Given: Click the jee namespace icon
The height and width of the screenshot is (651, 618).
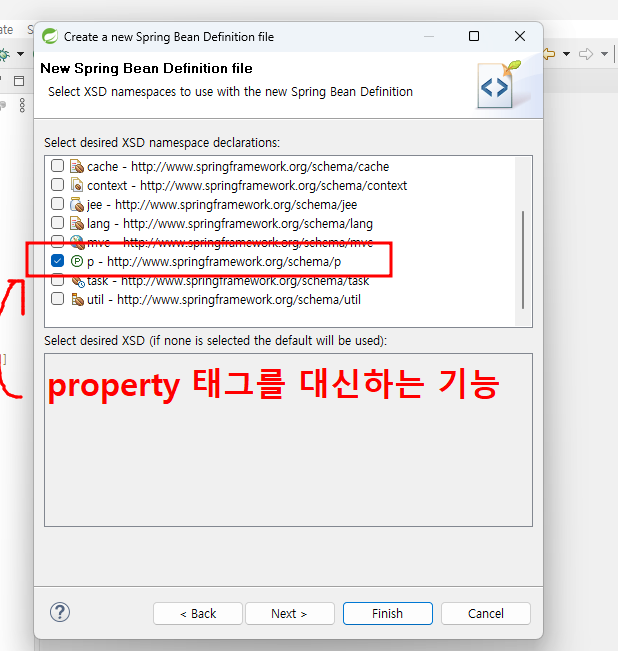Looking at the screenshot, I should pos(77,204).
